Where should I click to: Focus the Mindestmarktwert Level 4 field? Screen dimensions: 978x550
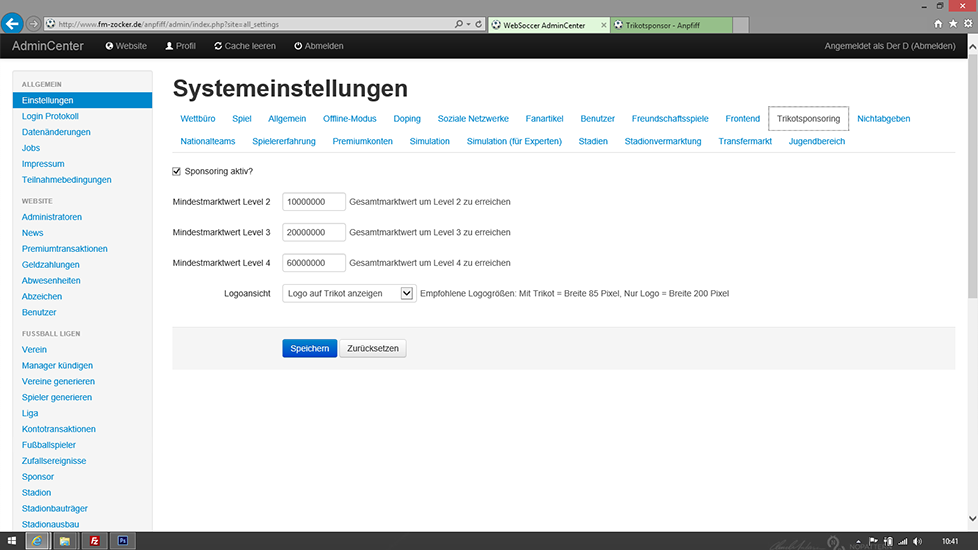pyautogui.click(x=314, y=263)
